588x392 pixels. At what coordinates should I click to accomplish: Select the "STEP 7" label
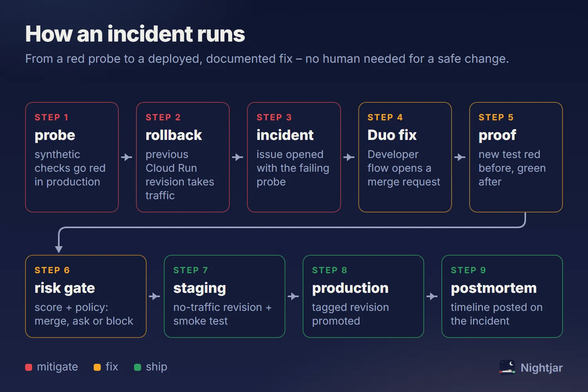pos(191,270)
